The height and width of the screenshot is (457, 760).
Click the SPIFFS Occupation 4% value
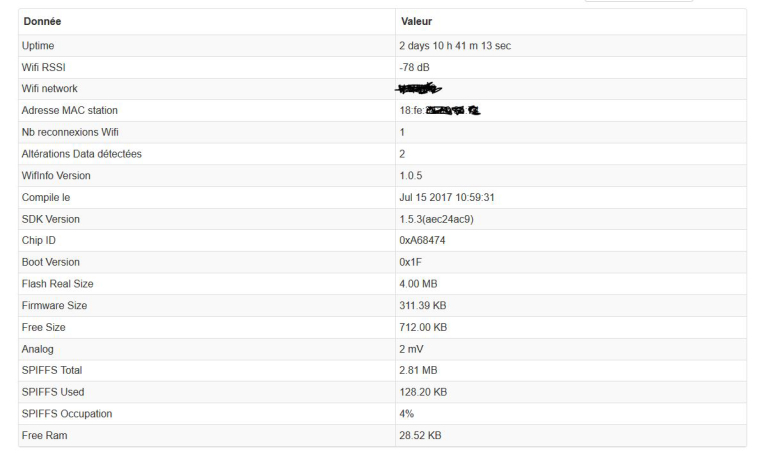click(x=407, y=414)
